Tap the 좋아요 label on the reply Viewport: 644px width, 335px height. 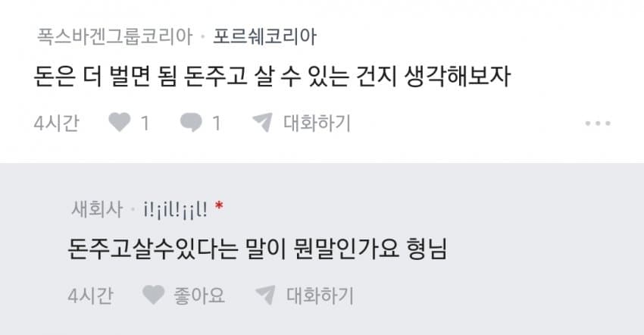pyautogui.click(x=199, y=296)
